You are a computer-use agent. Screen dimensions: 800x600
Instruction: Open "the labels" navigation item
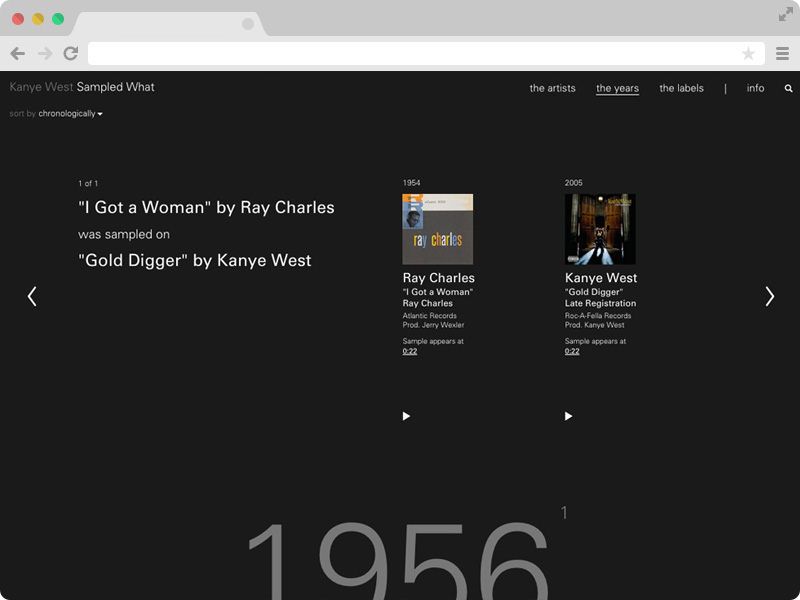pos(681,88)
